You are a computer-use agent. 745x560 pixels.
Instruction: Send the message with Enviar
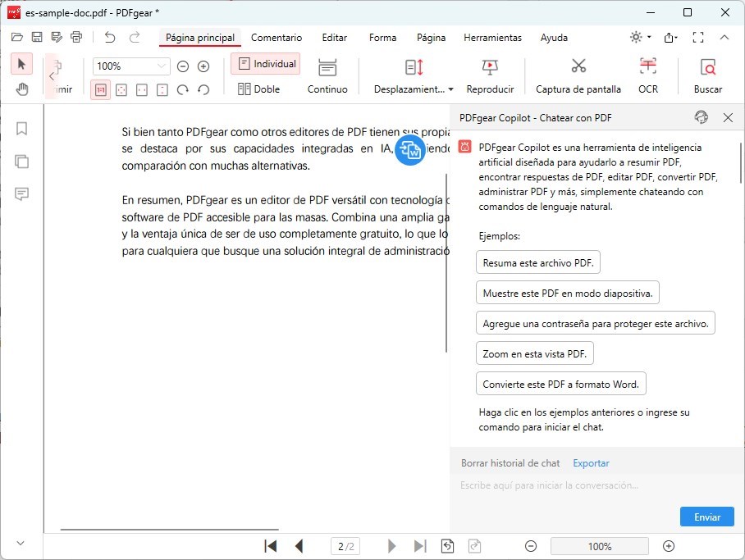click(x=707, y=517)
